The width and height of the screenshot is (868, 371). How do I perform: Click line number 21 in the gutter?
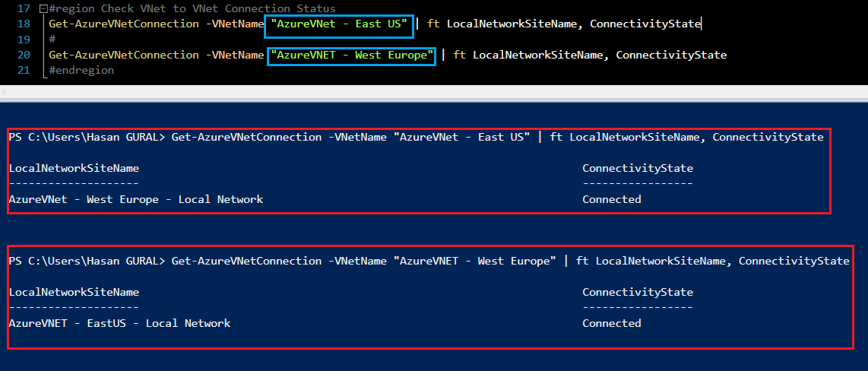[24, 71]
